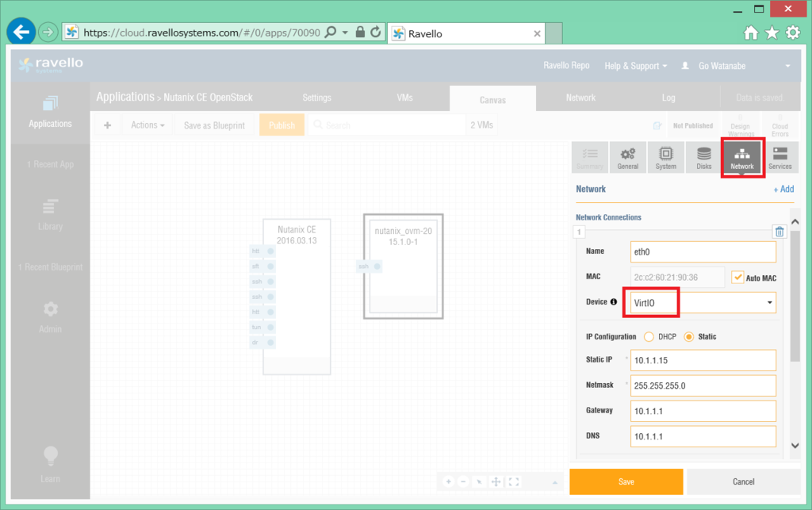
Task: Open the address bar dropdown arrow
Action: (x=345, y=32)
